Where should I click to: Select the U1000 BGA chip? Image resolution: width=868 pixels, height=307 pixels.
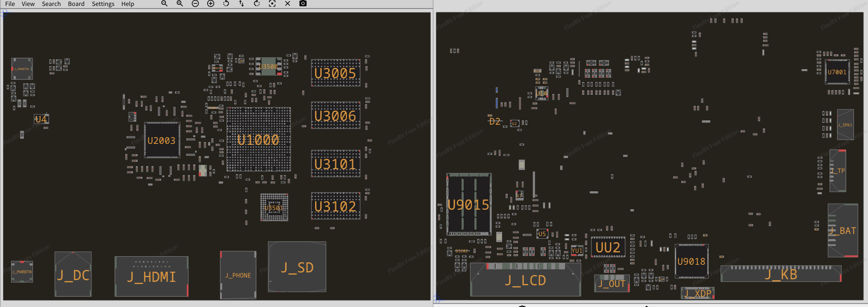[x=259, y=140]
